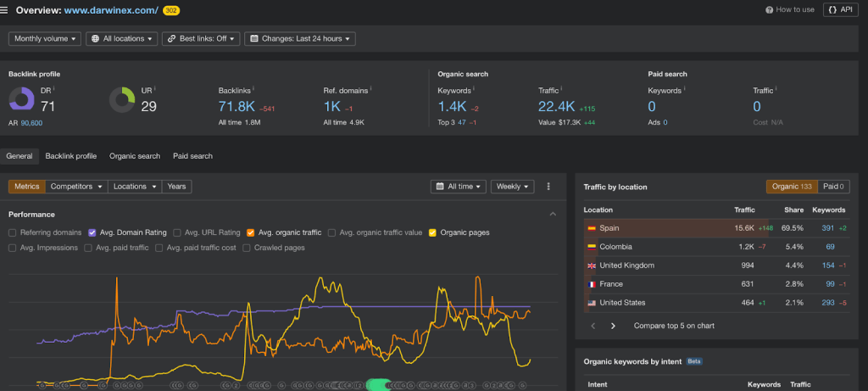868x391 pixels.
Task: Select the Paid 0 toggle
Action: coord(833,187)
